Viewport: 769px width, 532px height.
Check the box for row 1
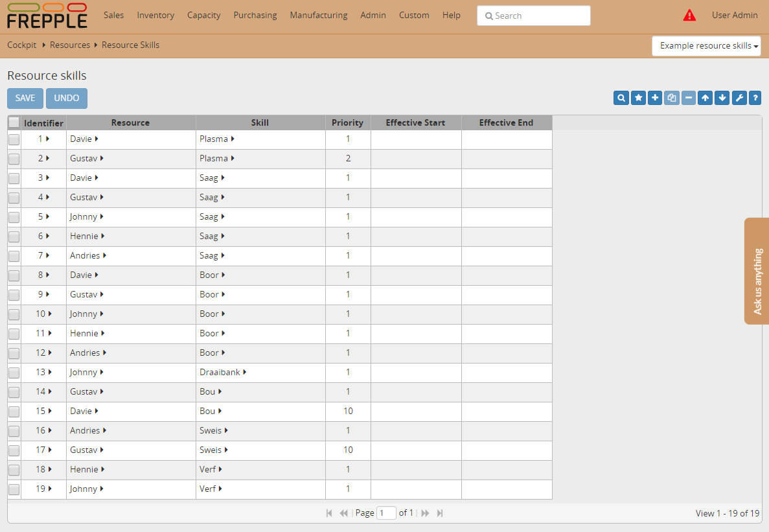14,139
